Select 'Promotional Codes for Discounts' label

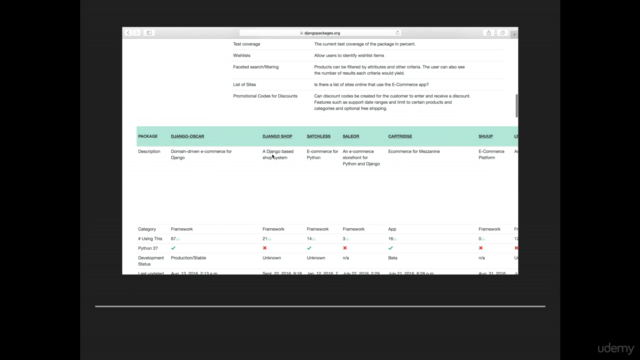click(x=265, y=96)
